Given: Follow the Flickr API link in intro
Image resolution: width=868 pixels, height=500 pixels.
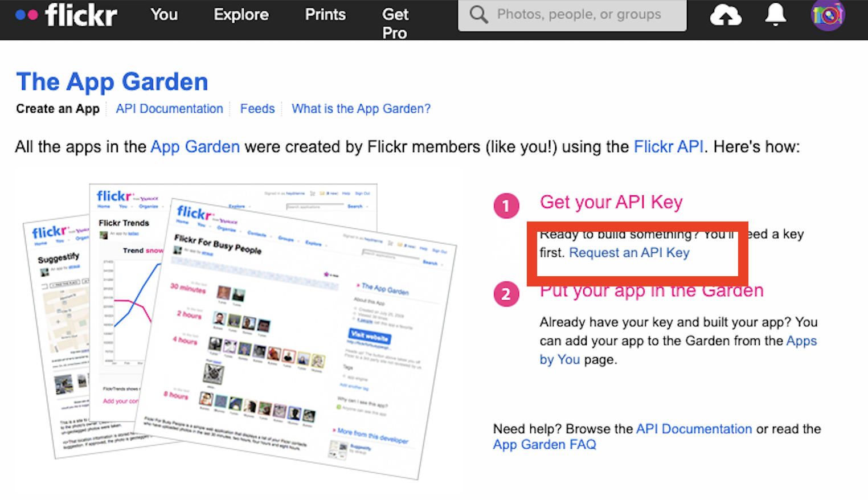Looking at the screenshot, I should (x=669, y=147).
